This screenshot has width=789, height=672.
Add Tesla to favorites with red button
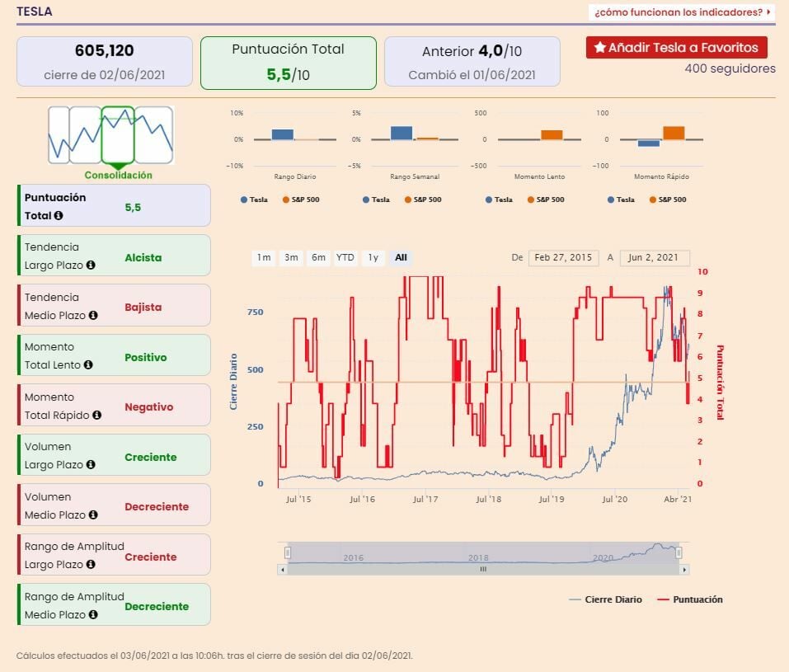pos(677,47)
